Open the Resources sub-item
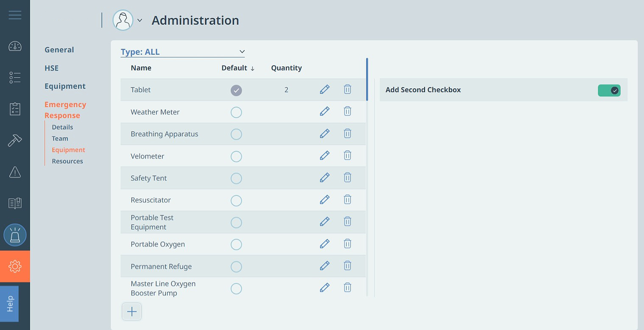Screen dimensions: 644x330 tap(67, 161)
